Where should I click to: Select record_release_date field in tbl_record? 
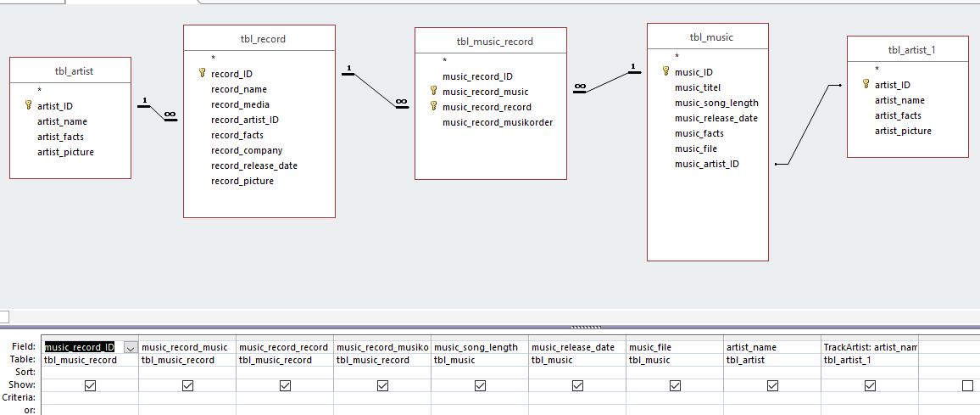click(x=253, y=165)
